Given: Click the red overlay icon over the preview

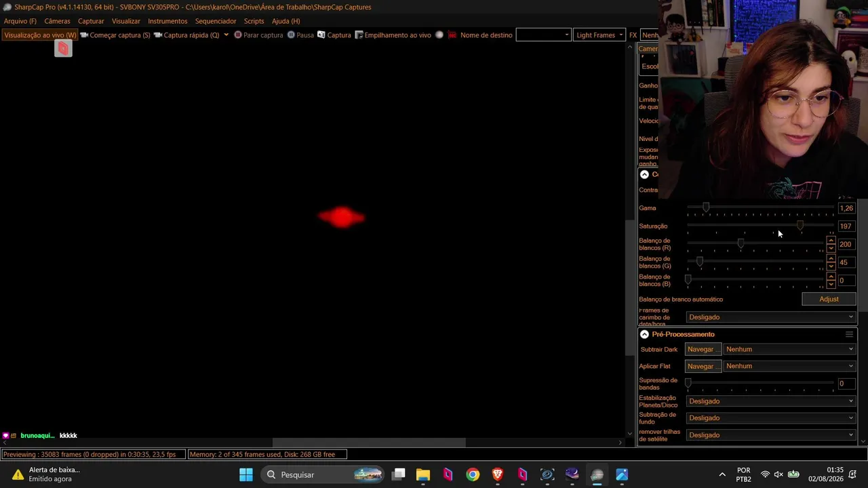Looking at the screenshot, I should [63, 48].
